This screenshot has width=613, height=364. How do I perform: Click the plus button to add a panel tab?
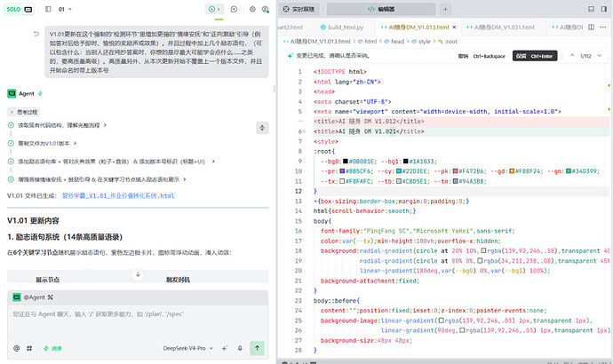445,9
